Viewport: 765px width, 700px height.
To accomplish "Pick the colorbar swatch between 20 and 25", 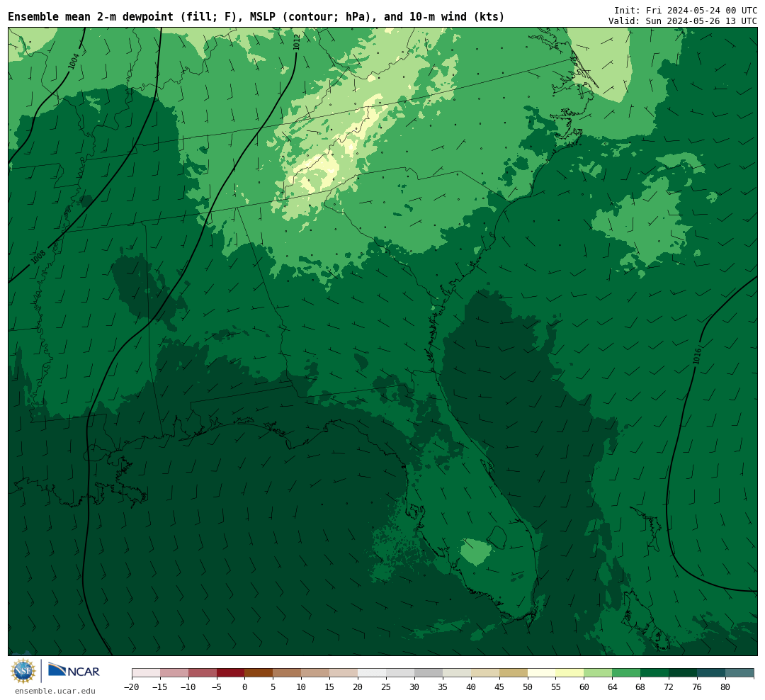I will 373,673.
